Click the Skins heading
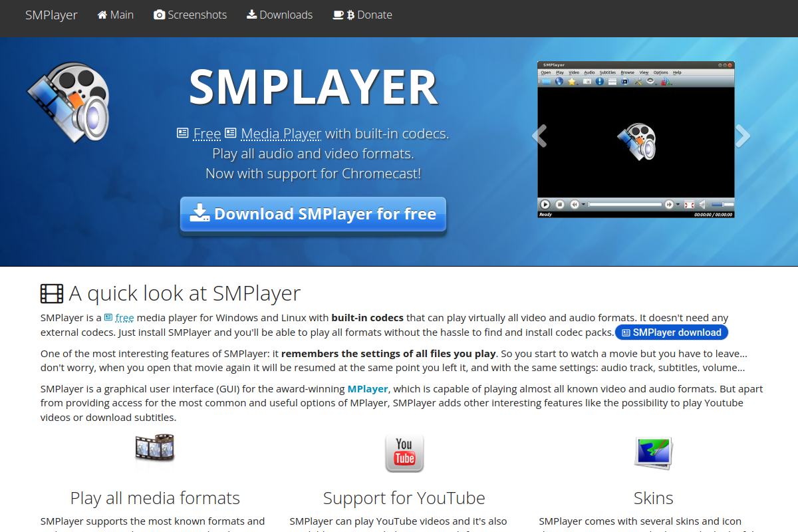The width and height of the screenshot is (798, 532). [654, 498]
